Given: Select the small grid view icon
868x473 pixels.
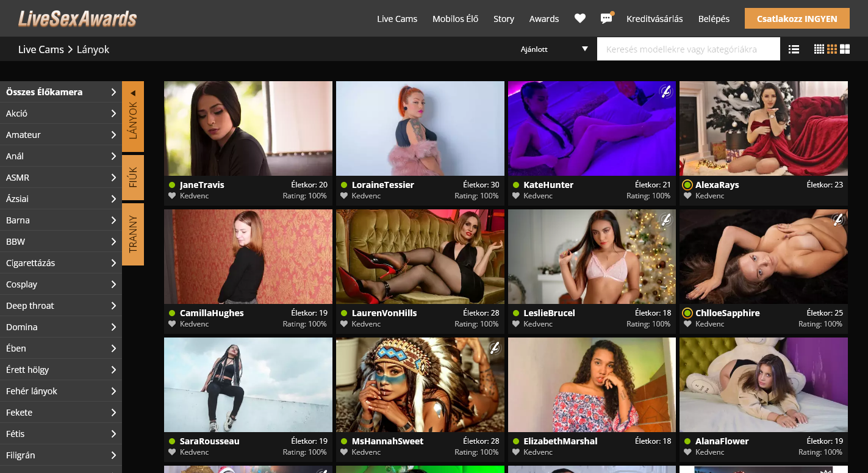Looking at the screenshot, I should pyautogui.click(x=819, y=49).
